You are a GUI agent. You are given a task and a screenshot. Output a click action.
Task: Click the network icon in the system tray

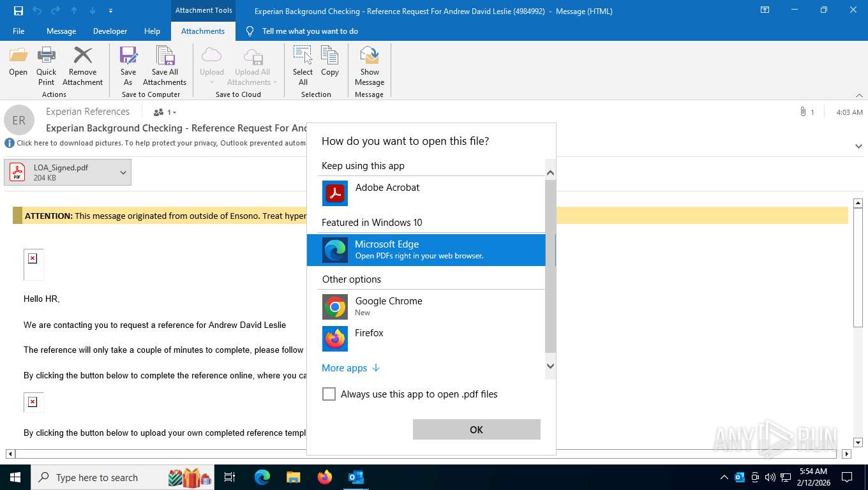785,477
